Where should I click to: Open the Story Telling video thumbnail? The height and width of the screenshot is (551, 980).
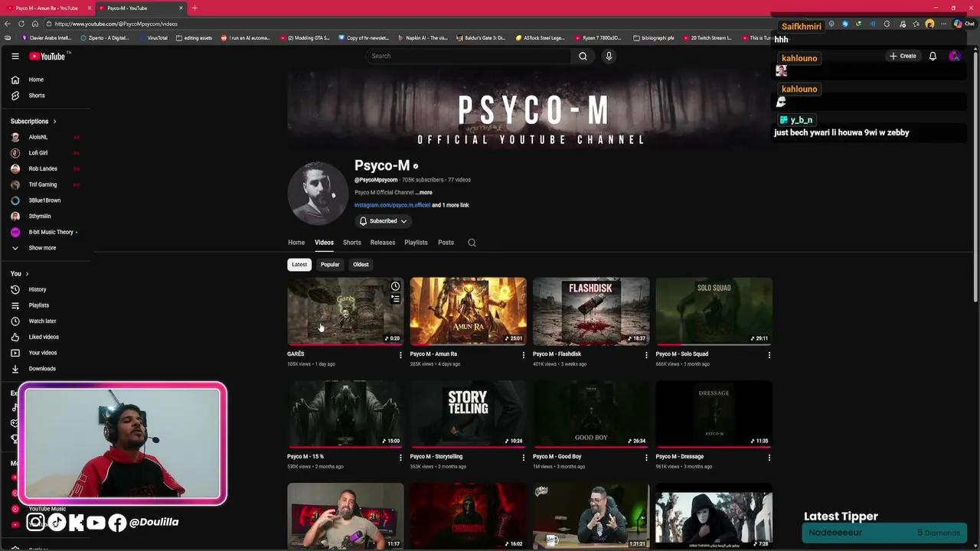[x=468, y=413]
